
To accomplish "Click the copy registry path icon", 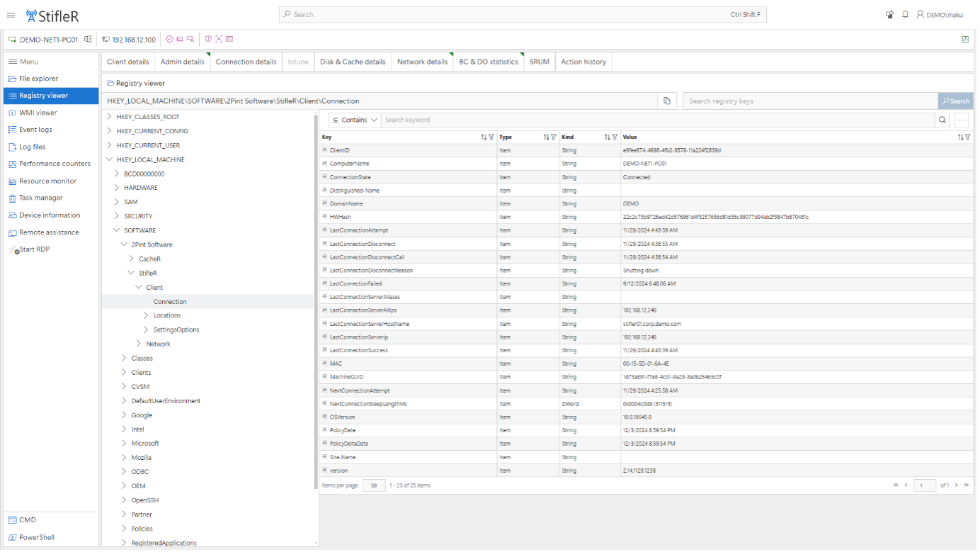I will click(x=666, y=101).
